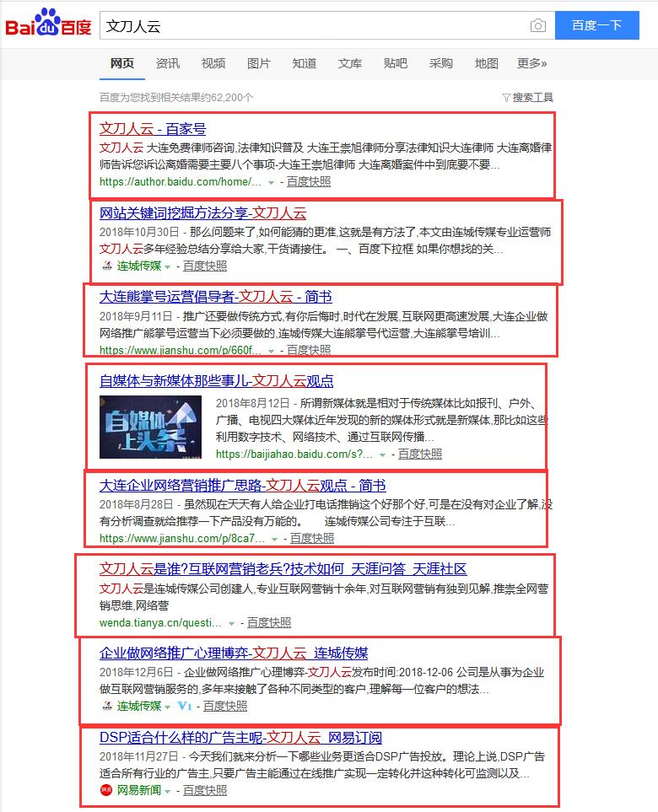The height and width of the screenshot is (812, 658).
Task: Open 百度快照 for 大连企业网络营销 result
Action: (x=312, y=539)
